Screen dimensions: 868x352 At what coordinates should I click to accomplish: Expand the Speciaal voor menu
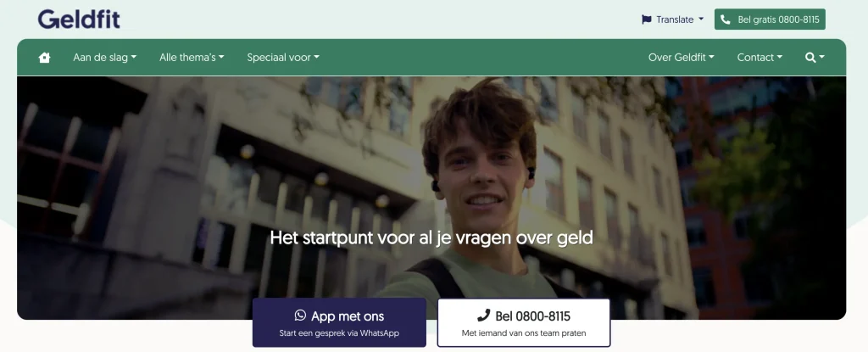click(283, 57)
